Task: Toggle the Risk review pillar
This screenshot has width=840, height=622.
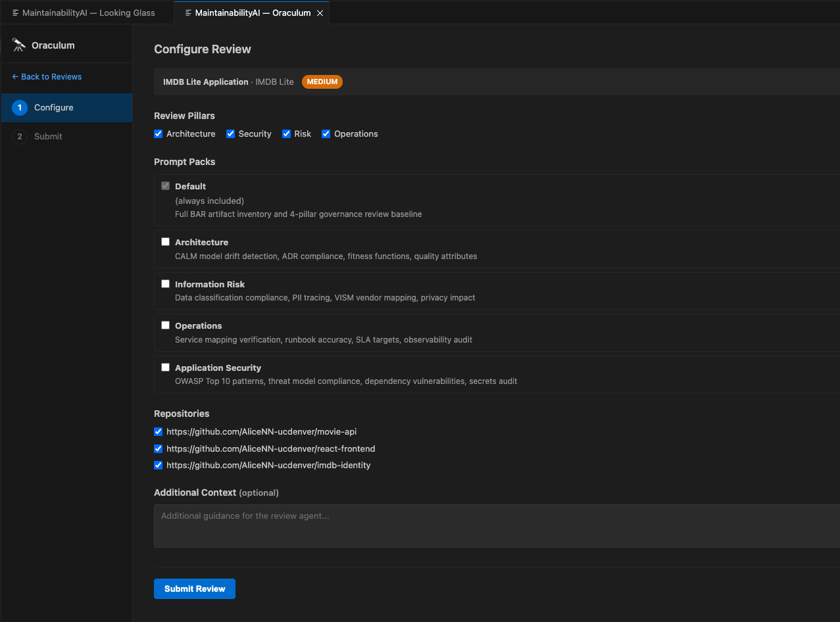Action: (286, 133)
